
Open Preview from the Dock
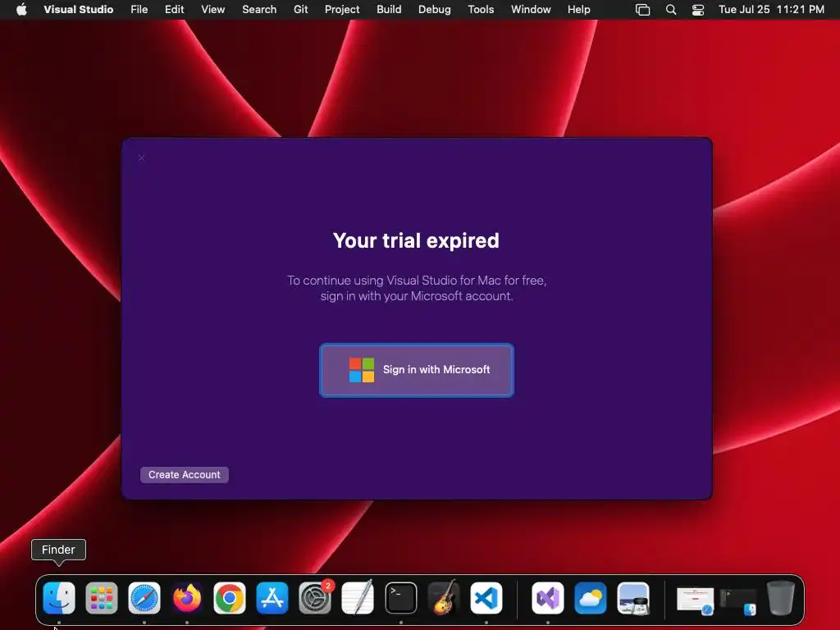coord(633,598)
